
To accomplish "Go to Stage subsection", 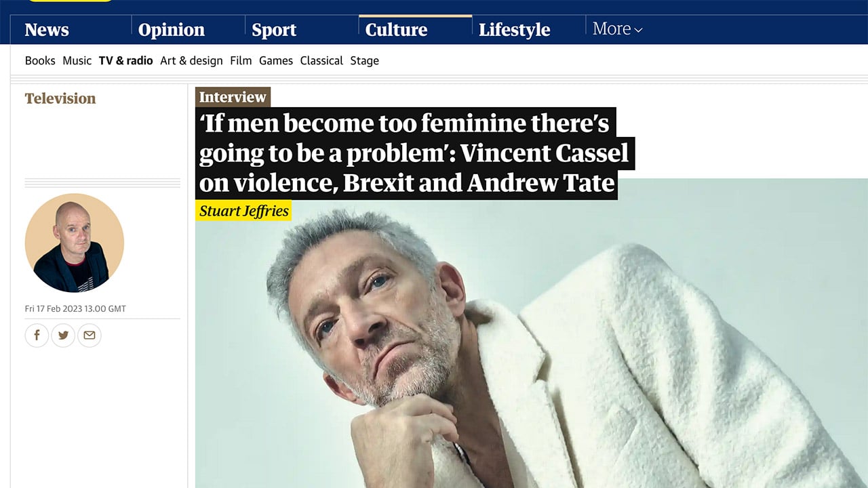I will [364, 60].
